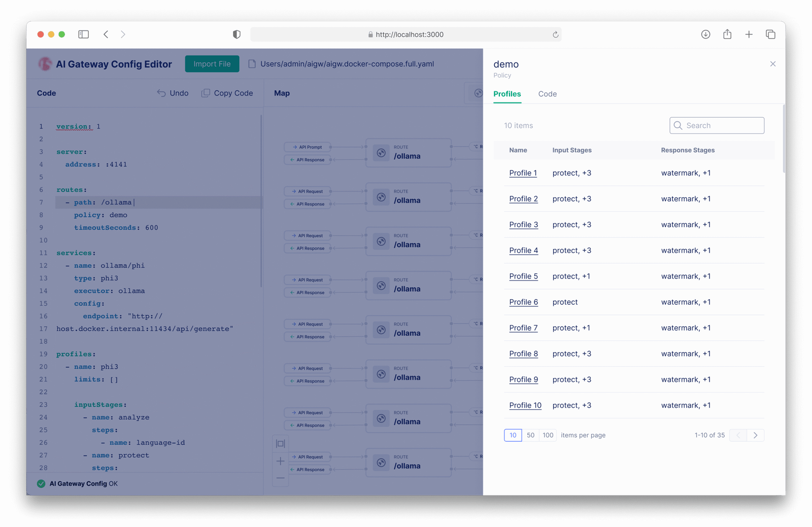This screenshot has height=527, width=812.
Task: Reload the localhost page
Action: click(x=555, y=34)
